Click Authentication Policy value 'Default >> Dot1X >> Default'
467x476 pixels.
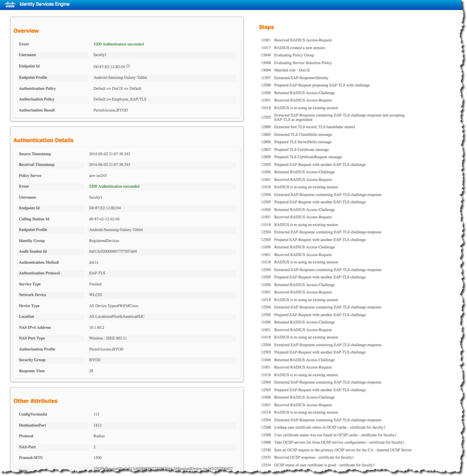tap(117, 89)
